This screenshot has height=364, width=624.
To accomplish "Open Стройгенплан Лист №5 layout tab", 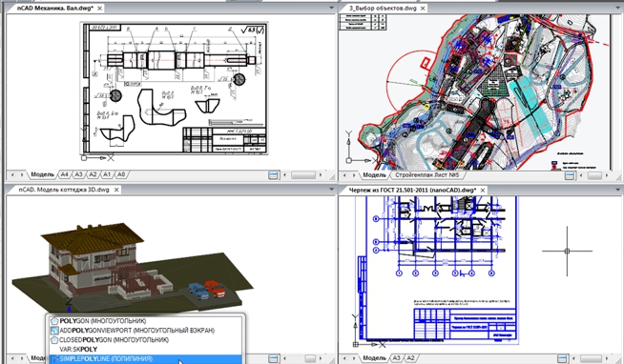I will pyautogui.click(x=427, y=174).
